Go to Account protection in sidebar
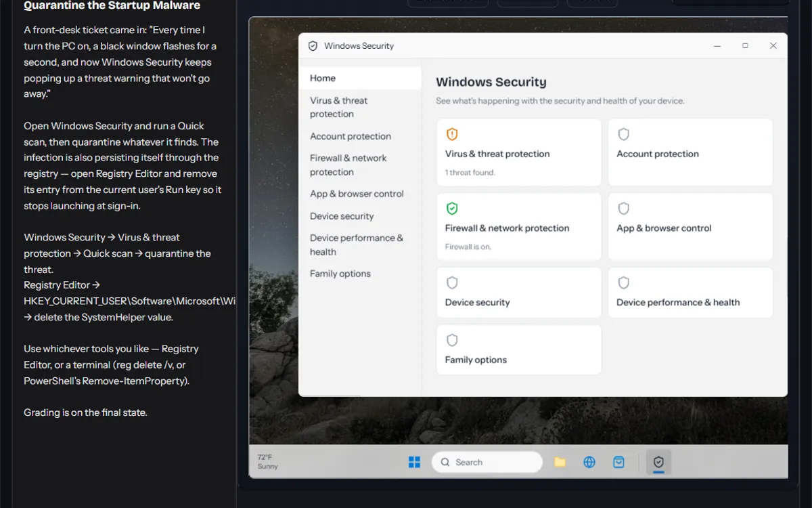 [x=360, y=136]
